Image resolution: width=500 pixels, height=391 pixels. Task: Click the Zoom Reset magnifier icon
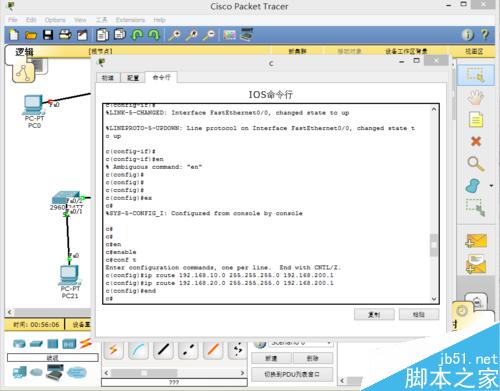pos(192,35)
